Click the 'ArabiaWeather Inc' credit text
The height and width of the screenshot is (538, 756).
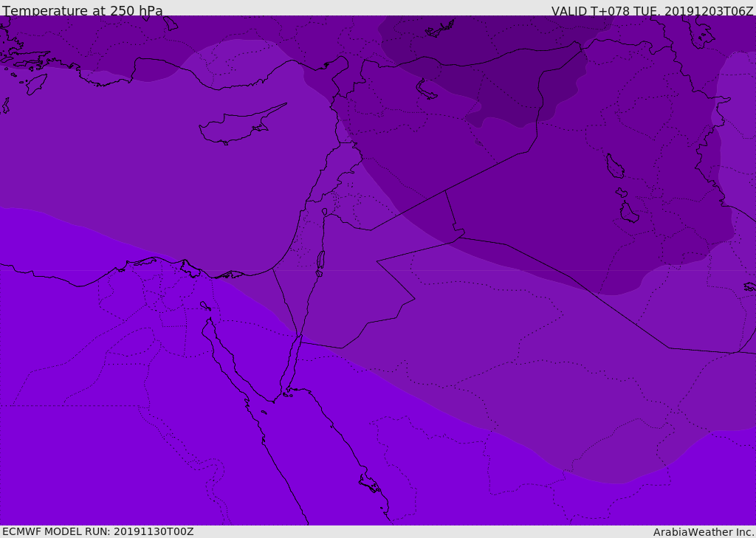click(x=704, y=532)
